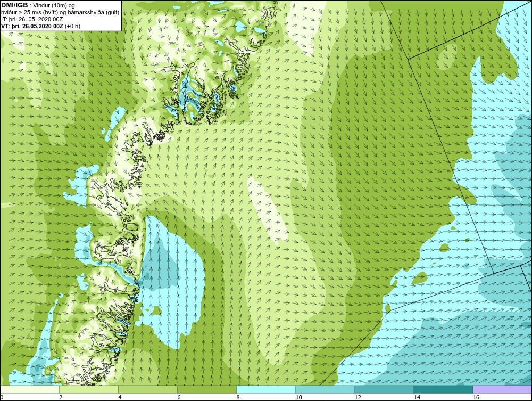Click the legend scale label "2"
Image resolution: width=532 pixels, height=401 pixels.
pyautogui.click(x=61, y=397)
